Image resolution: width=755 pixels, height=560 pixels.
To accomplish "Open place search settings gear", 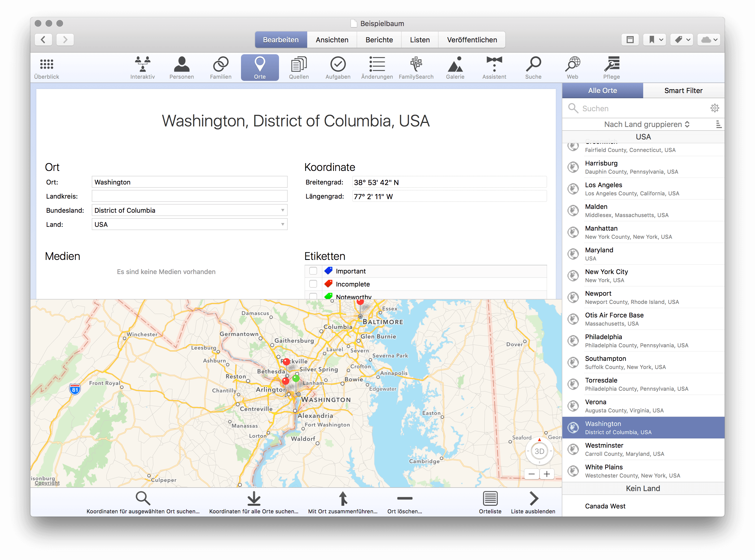I will click(715, 108).
